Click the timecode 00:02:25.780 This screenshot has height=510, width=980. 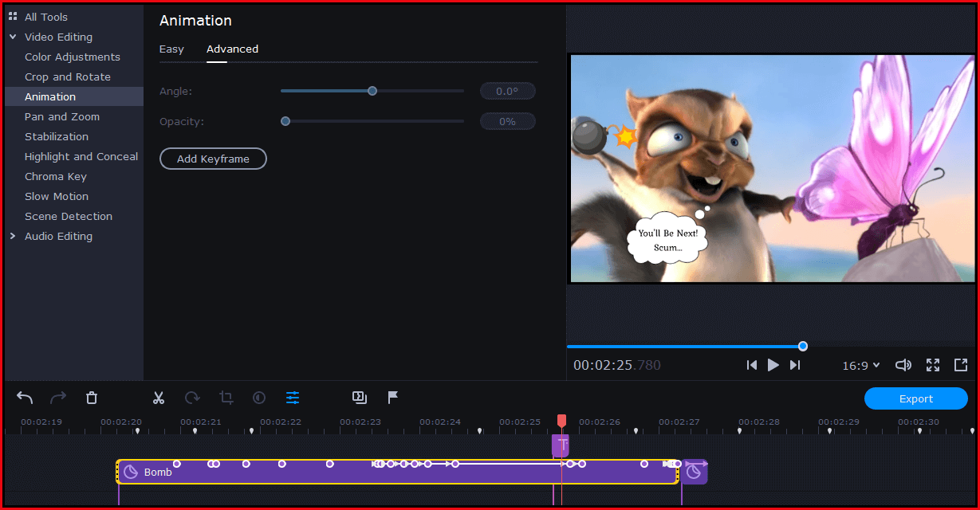click(x=617, y=365)
